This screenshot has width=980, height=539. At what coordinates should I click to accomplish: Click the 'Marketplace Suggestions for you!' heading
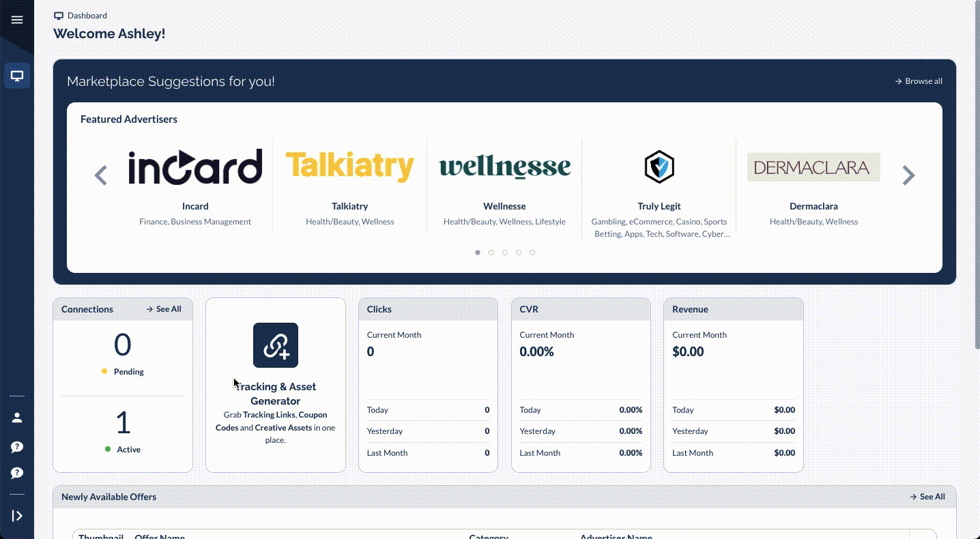171,81
